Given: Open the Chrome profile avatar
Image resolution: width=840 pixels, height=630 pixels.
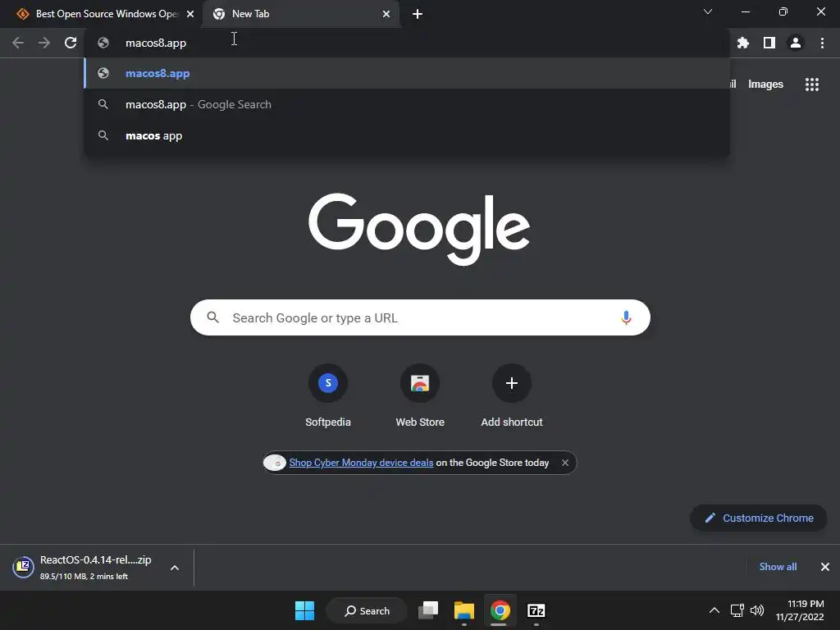Looking at the screenshot, I should 796,43.
